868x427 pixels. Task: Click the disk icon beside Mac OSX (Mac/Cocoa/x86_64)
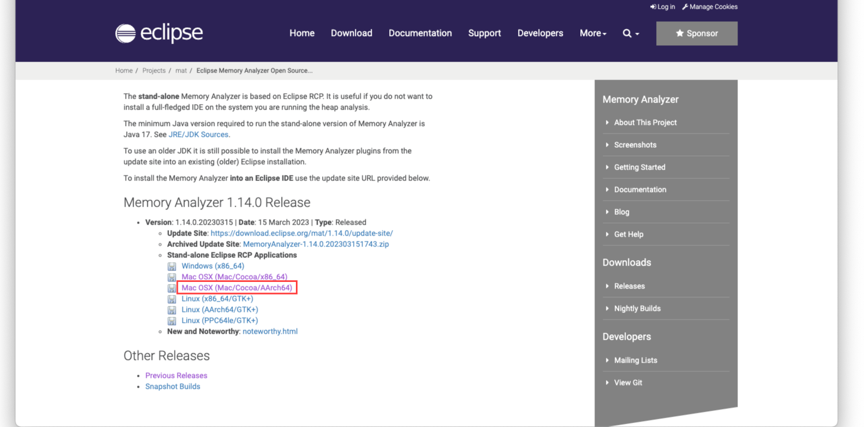(172, 277)
